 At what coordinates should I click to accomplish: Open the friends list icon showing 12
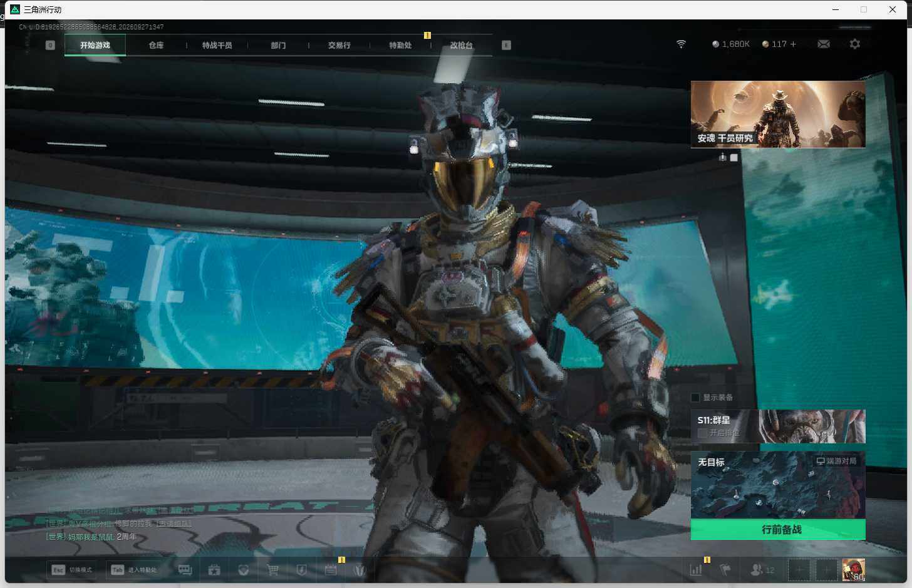tap(762, 570)
